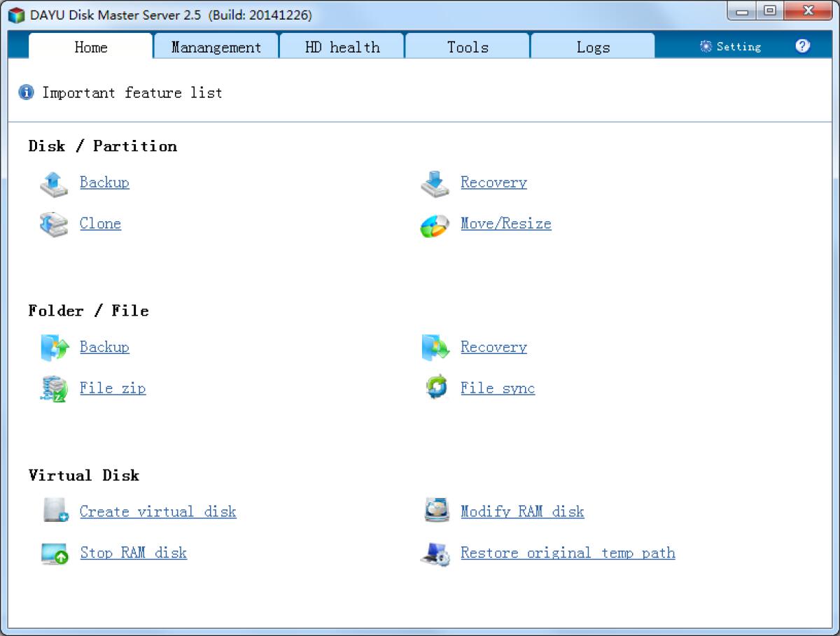
Task: Click the info icon next to feature list
Action: 26,92
